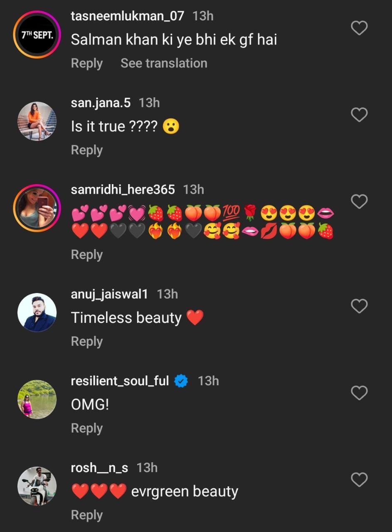This screenshot has width=392, height=532.
Task: Tap the verified badge next to resilient_soul_ful
Action: pos(181,381)
